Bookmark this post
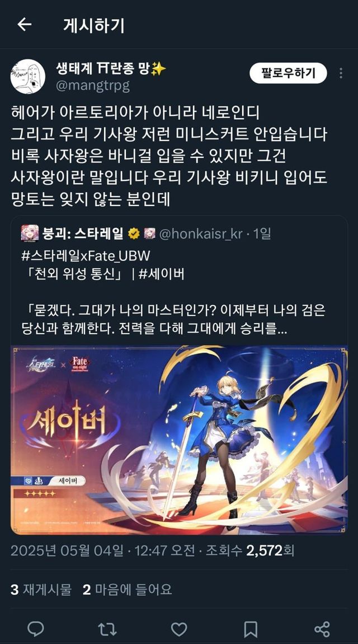Viewport: 358px width, 644px height. tap(251, 628)
